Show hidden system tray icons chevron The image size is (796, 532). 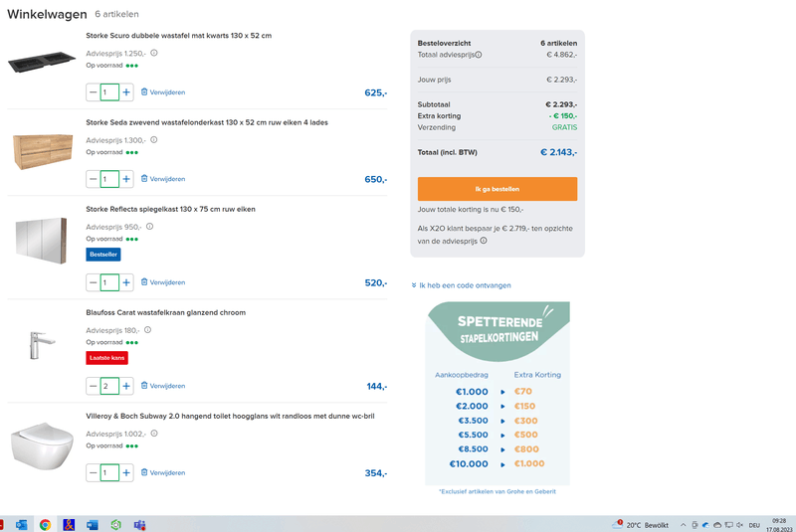(684, 525)
